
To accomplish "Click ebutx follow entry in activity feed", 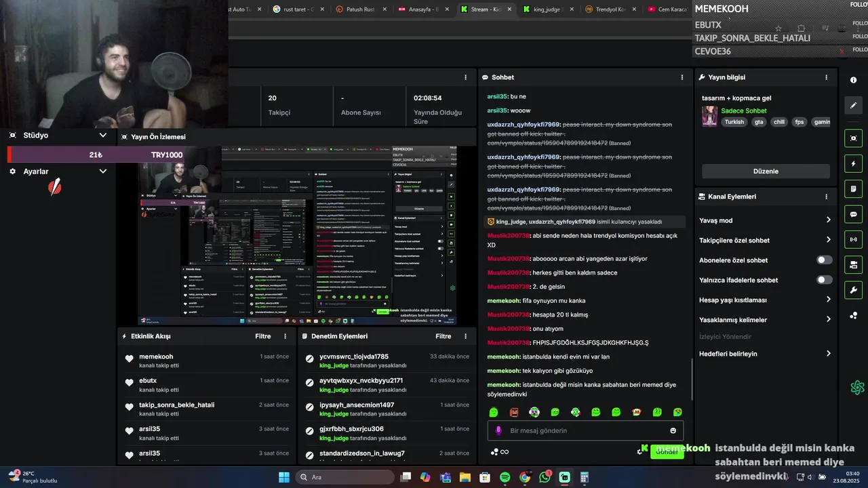I will pos(206,385).
